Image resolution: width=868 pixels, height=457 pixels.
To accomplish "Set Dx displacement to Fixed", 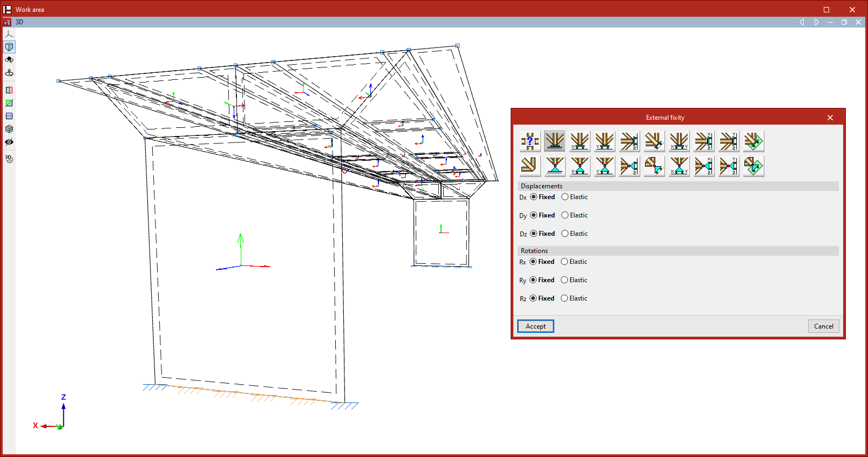I will pos(542,197).
